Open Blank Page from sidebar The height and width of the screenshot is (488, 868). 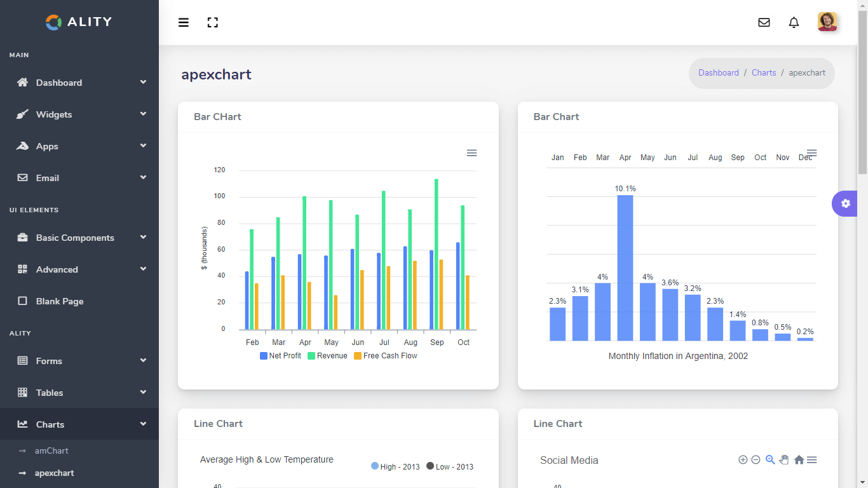pyautogui.click(x=60, y=301)
